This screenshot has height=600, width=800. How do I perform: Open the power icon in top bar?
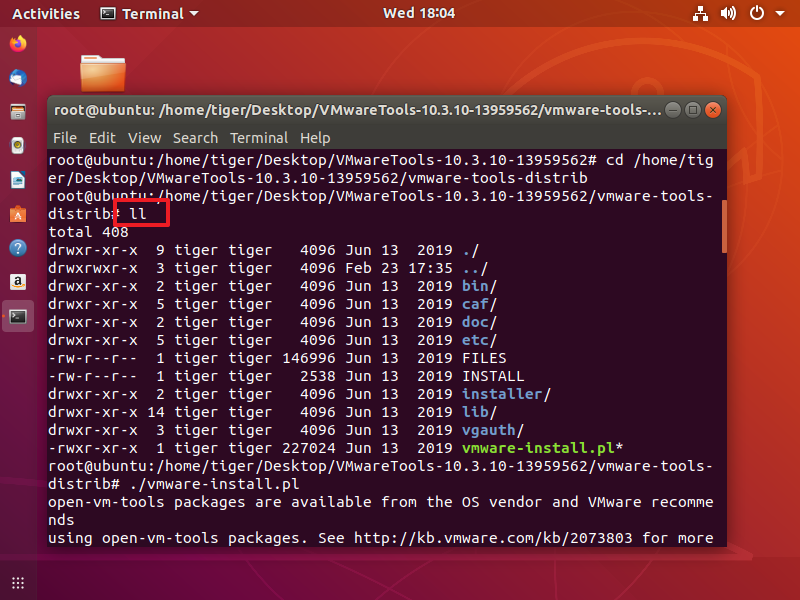coord(757,13)
